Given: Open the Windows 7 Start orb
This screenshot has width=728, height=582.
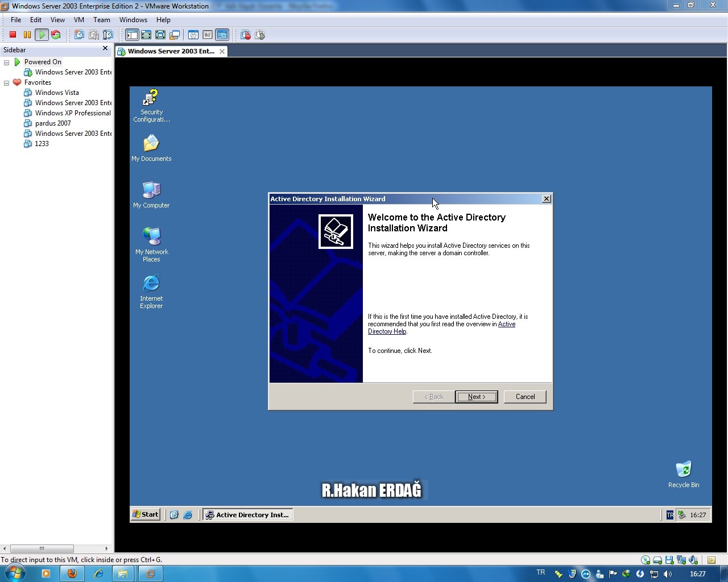Looking at the screenshot, I should pyautogui.click(x=14, y=573).
